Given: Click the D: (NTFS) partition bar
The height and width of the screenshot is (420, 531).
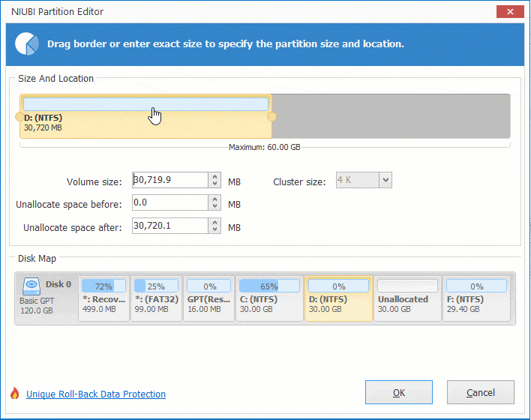Looking at the screenshot, I should [x=146, y=116].
